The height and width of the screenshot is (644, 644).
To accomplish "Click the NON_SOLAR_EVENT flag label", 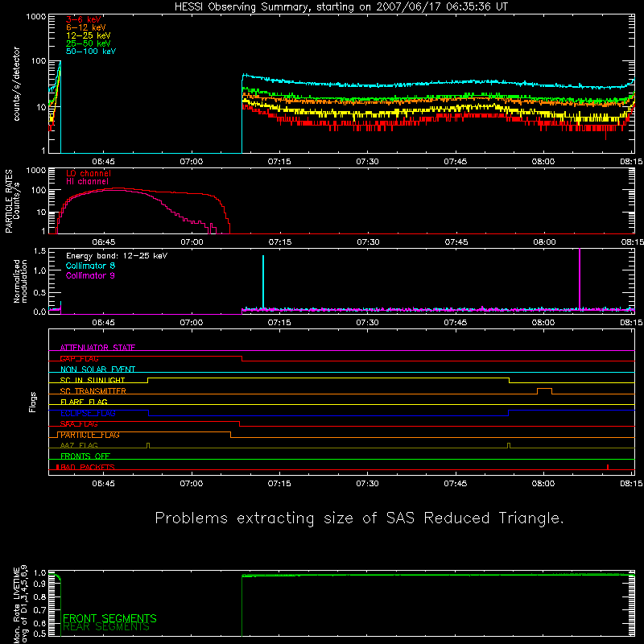I will [x=97, y=369].
